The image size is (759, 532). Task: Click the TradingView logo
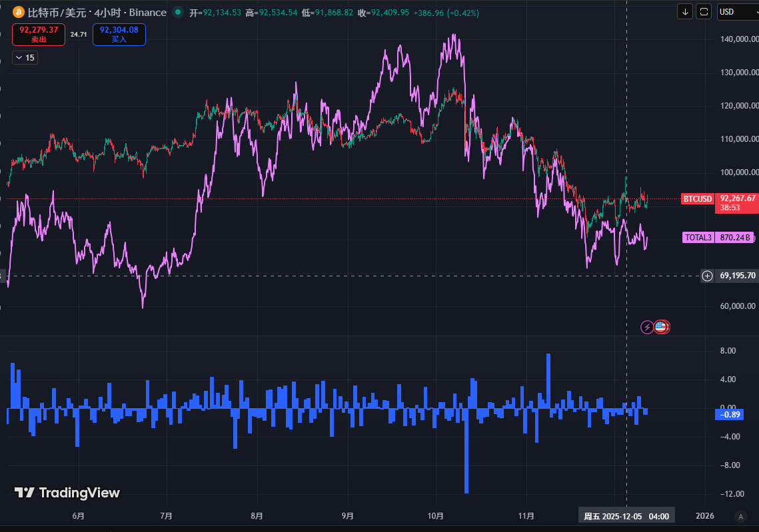click(x=67, y=493)
